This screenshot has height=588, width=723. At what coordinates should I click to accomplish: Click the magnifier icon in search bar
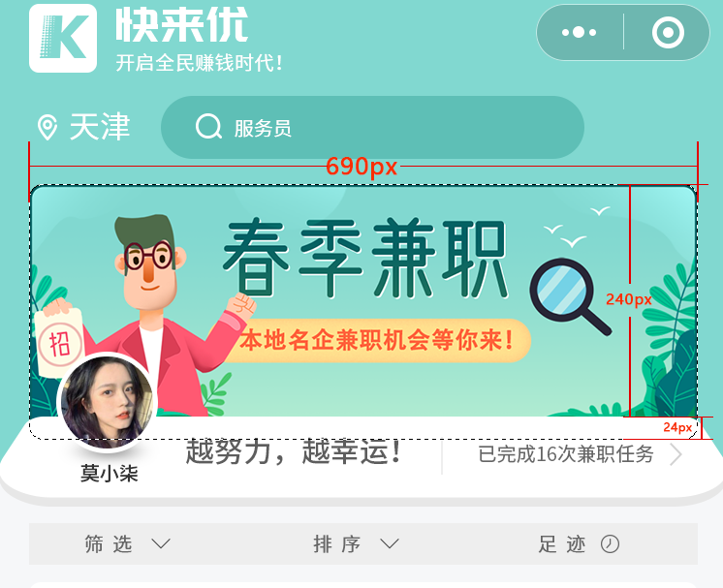pos(209,126)
